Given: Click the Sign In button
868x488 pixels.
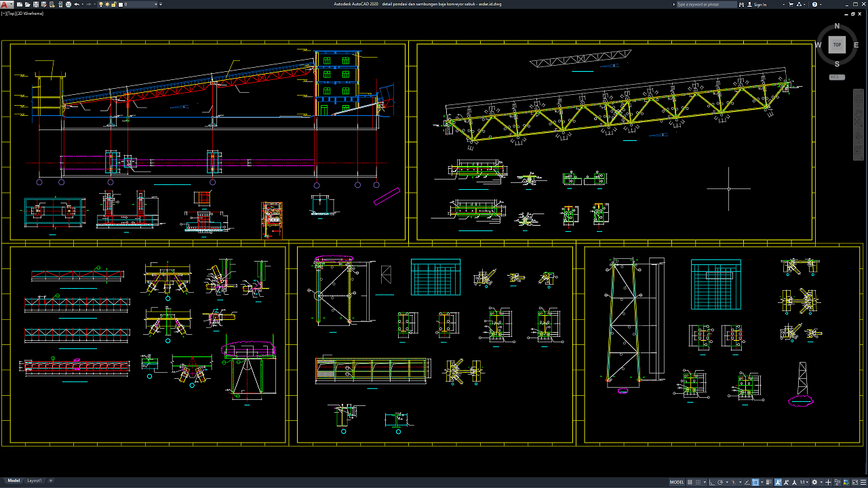Looking at the screenshot, I should (759, 4).
